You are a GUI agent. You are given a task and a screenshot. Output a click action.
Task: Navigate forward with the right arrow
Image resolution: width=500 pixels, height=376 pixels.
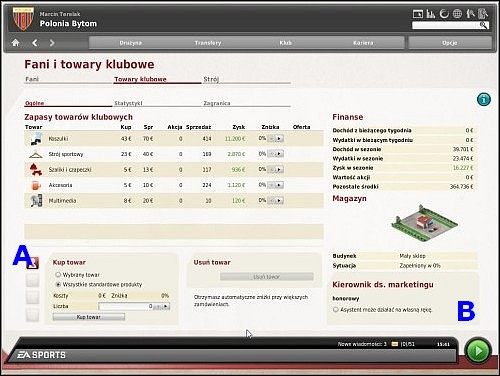click(52, 43)
